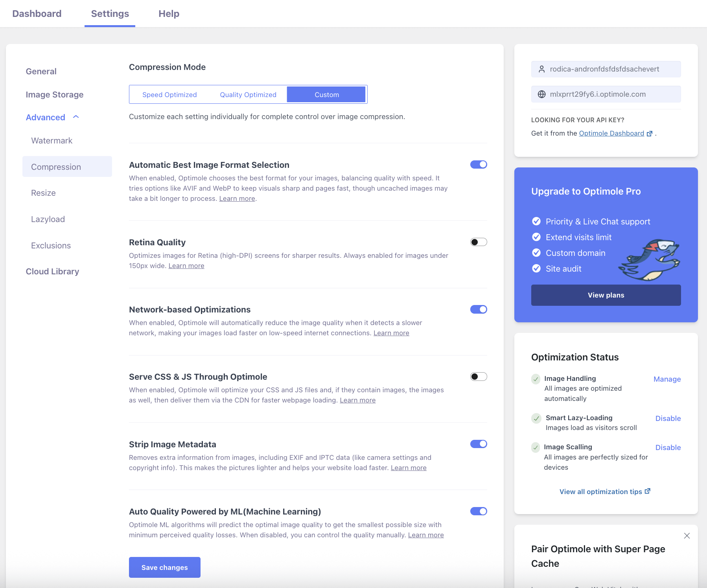Open the Lazyload settings page
The image size is (707, 588).
(48, 219)
